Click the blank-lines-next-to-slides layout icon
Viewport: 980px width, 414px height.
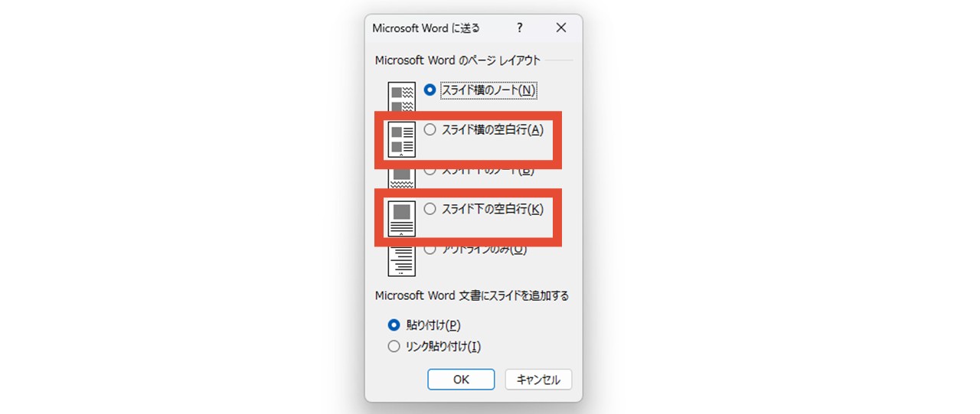tap(402, 139)
